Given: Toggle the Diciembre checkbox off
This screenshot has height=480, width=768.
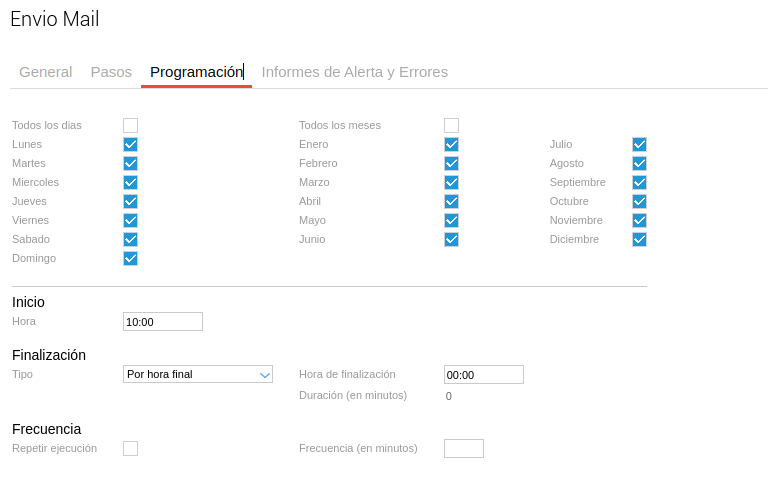Looking at the screenshot, I should point(639,239).
